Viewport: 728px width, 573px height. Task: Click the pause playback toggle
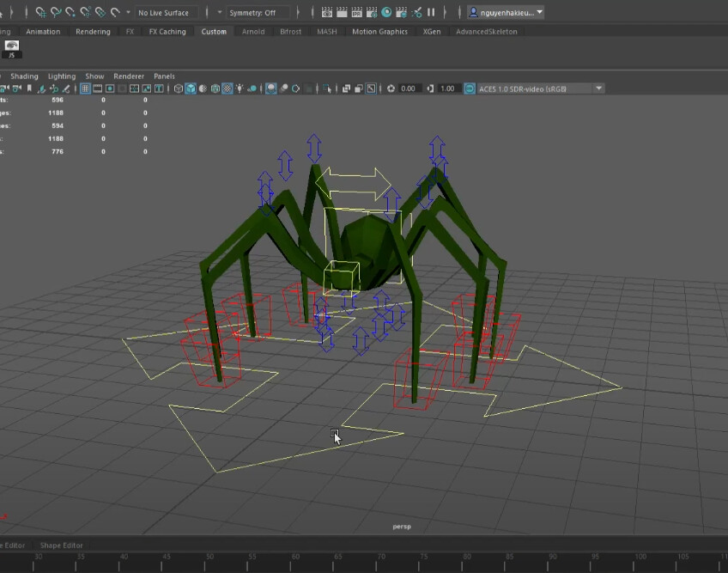pyautogui.click(x=430, y=12)
